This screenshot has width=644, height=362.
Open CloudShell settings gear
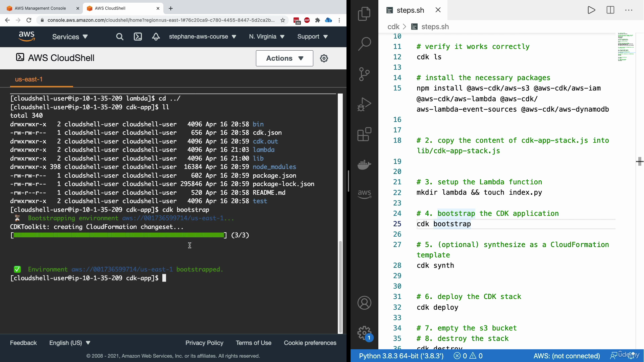click(324, 58)
